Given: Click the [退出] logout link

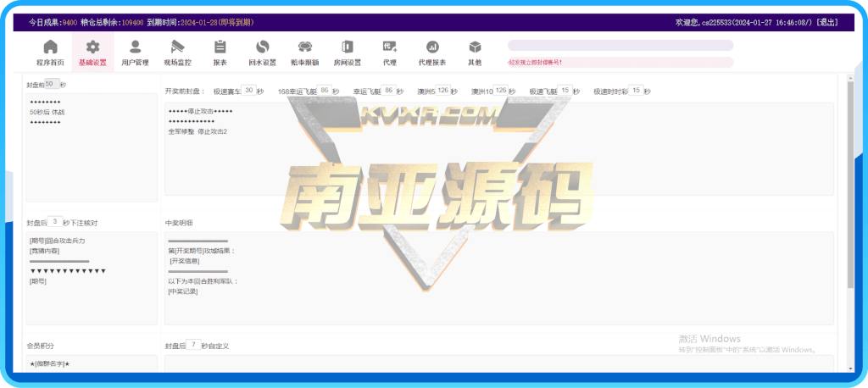Looking at the screenshot, I should (x=827, y=23).
